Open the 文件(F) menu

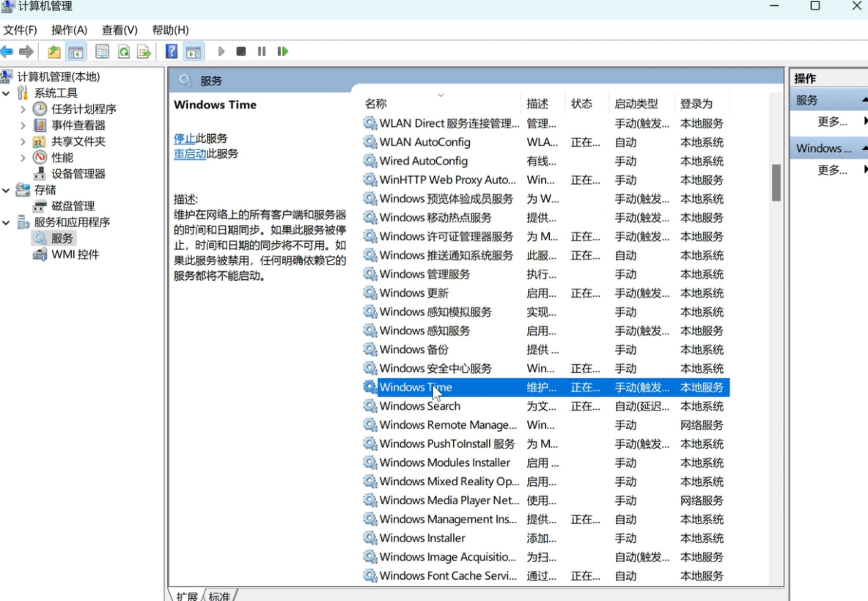pos(21,30)
